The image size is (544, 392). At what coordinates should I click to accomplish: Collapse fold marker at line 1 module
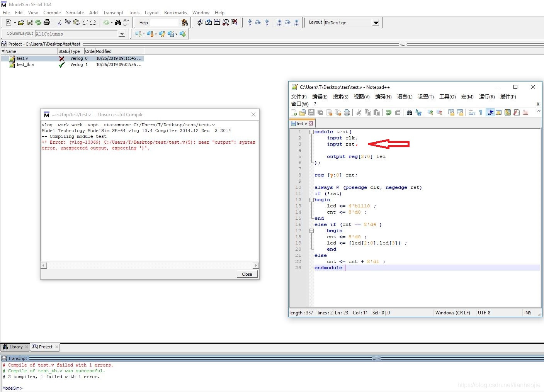(311, 132)
